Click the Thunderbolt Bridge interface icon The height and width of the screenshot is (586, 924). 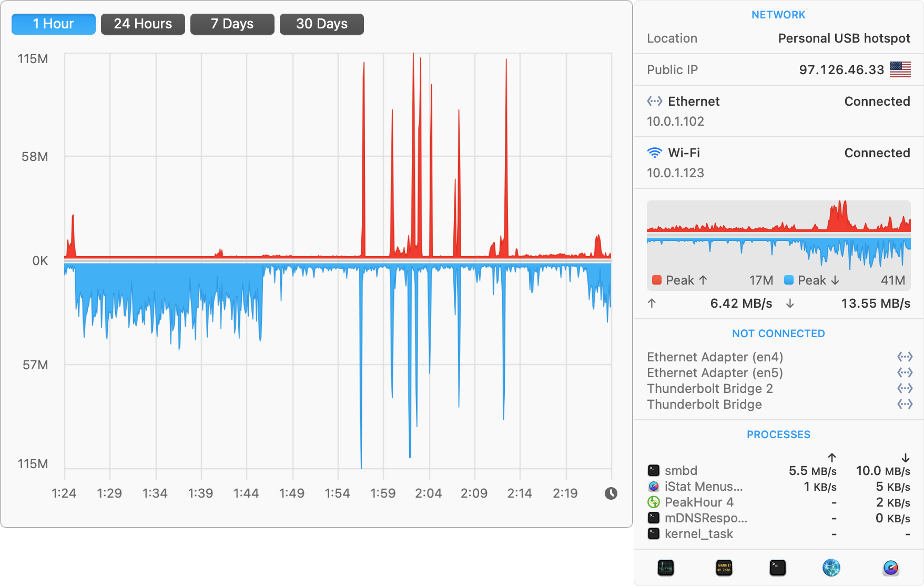[905, 404]
